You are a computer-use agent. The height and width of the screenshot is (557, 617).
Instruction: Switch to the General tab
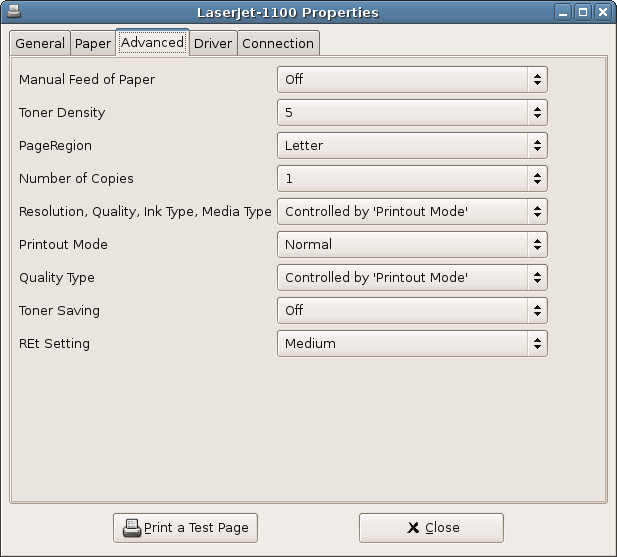click(x=40, y=43)
